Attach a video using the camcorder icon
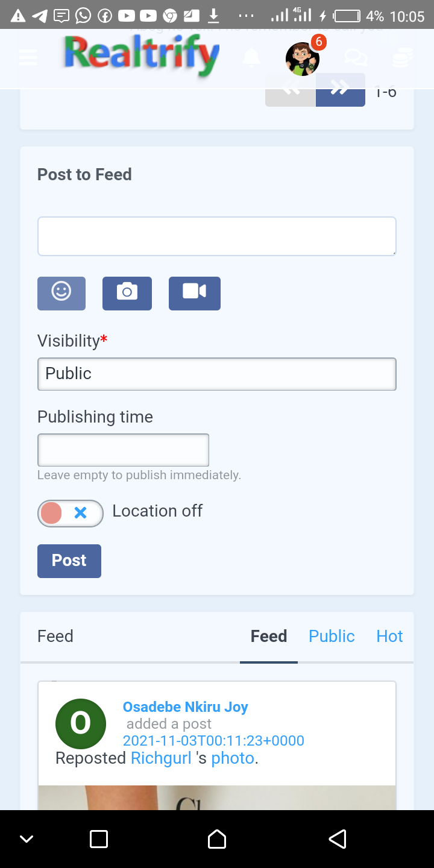434x868 pixels. [195, 294]
